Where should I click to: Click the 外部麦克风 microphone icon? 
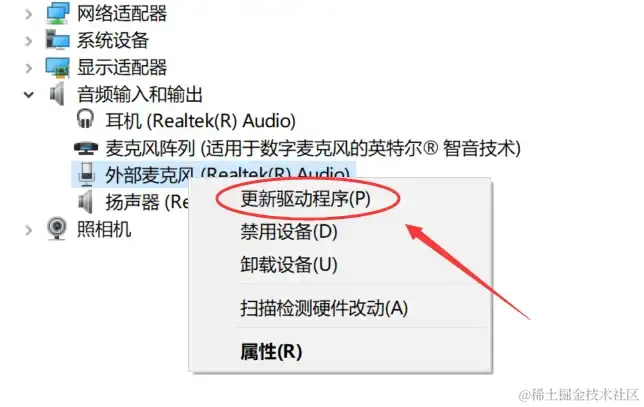(86, 174)
